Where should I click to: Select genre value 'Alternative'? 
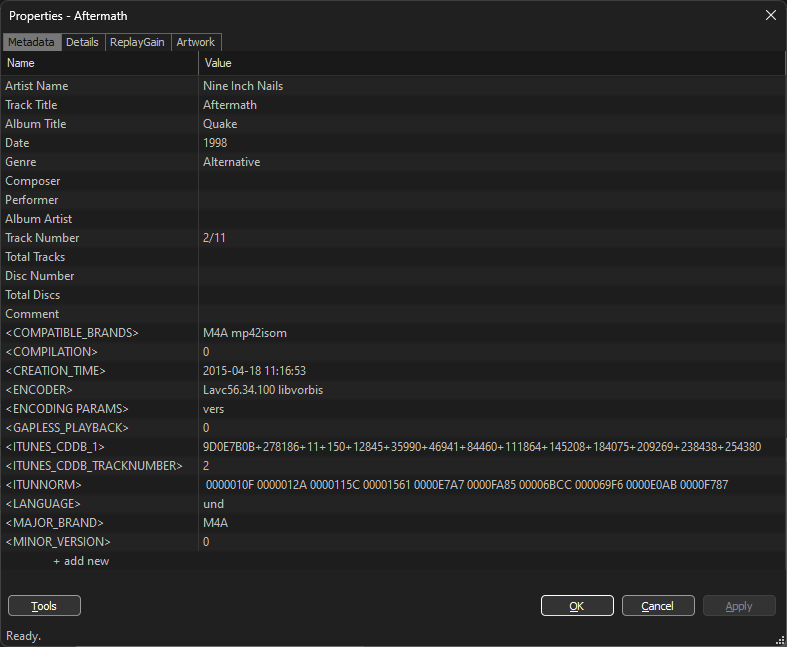click(x=231, y=162)
